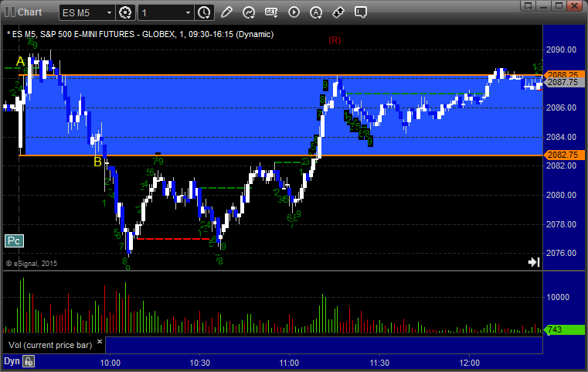The image size is (588, 372).
Task: Click the 2086.00 price axis label
Action: (x=562, y=108)
